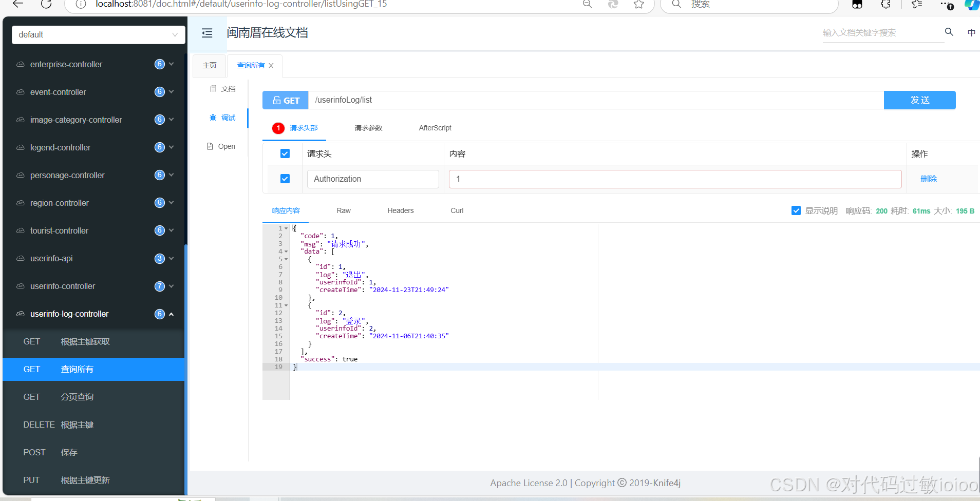
Task: Click the sidebar collapse icon beside the title
Action: coord(207,32)
